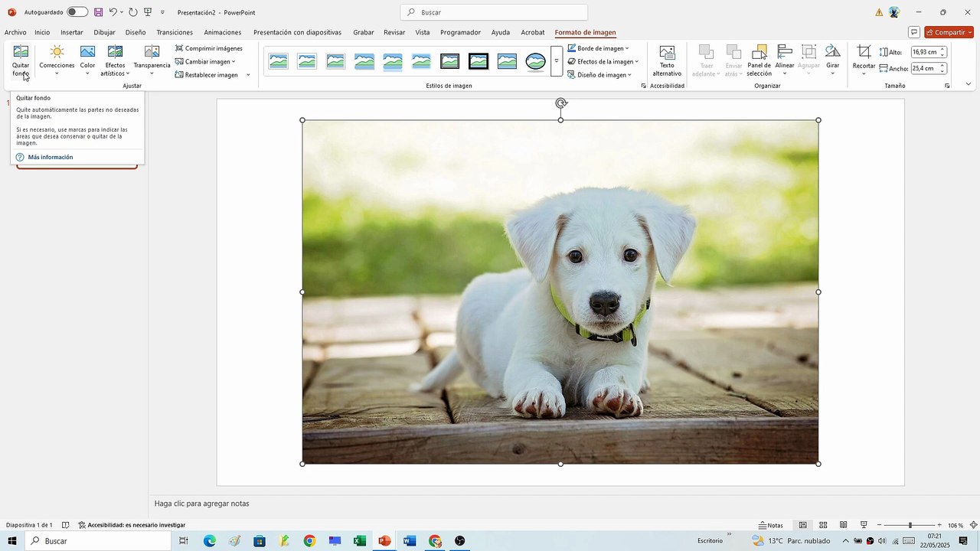980x551 pixels.
Task: Open the Archivo tab
Action: click(x=15, y=32)
